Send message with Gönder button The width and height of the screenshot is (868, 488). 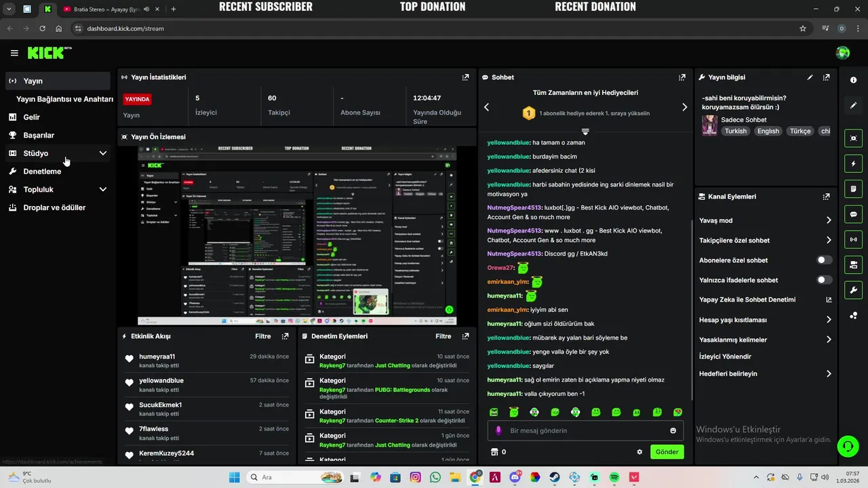(667, 452)
